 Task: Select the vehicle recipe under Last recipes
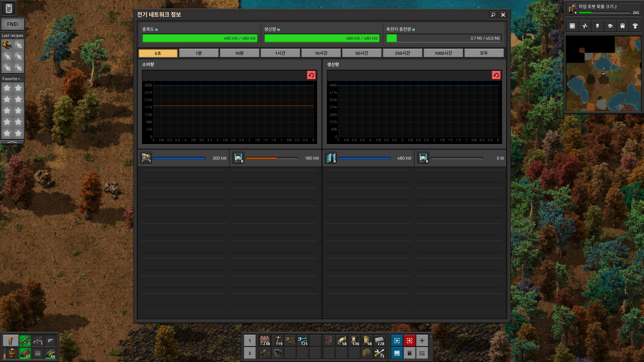[x=7, y=45]
